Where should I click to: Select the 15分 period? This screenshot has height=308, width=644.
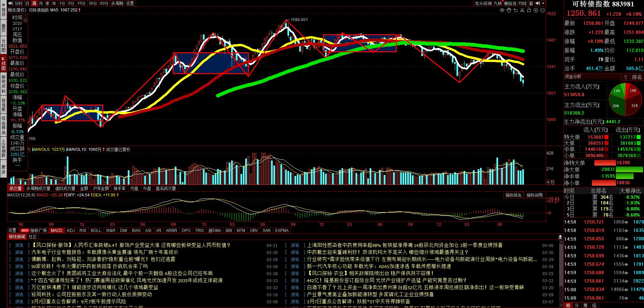(x=82, y=3)
